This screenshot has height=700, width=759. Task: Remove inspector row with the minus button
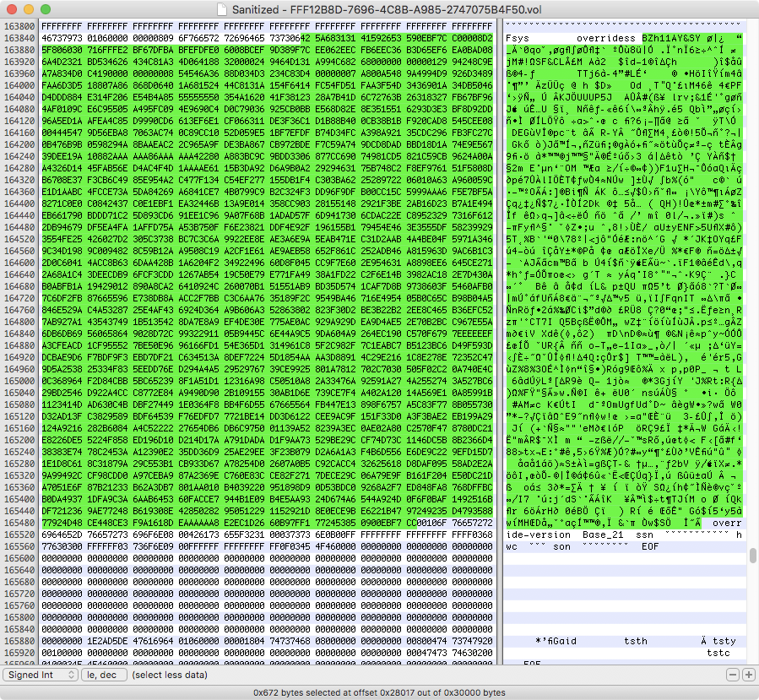[x=733, y=675]
